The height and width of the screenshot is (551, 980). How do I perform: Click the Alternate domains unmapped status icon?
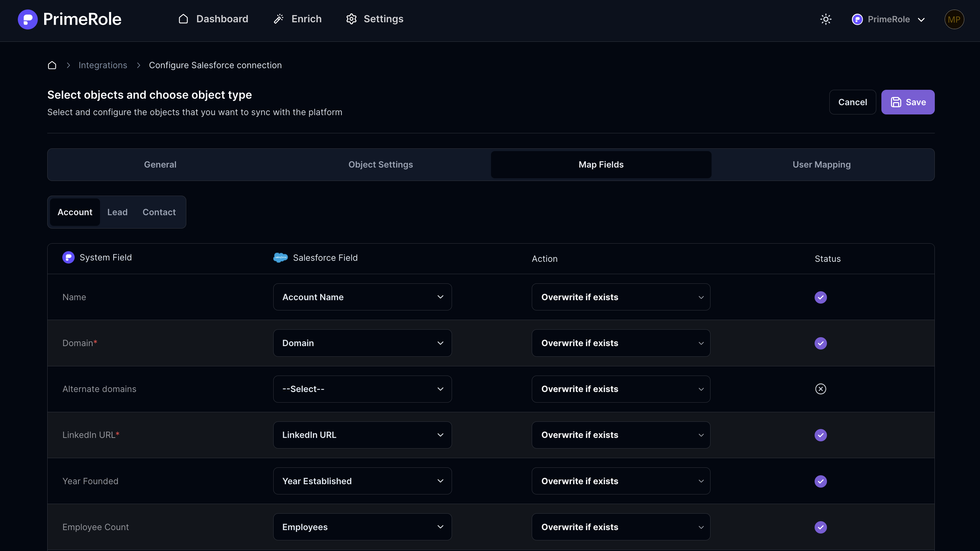point(820,389)
